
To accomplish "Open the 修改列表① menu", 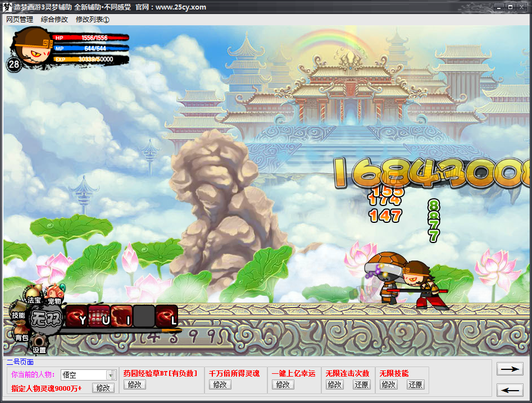I will [92, 20].
